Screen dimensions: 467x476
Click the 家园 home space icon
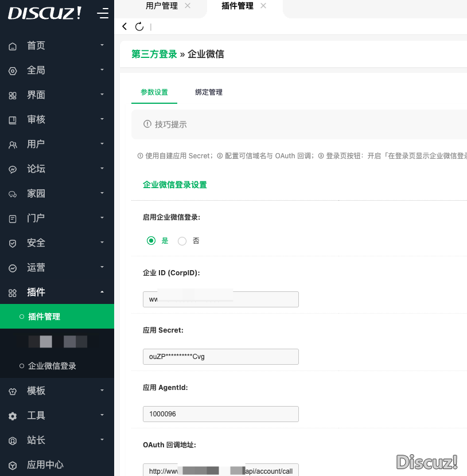click(13, 194)
